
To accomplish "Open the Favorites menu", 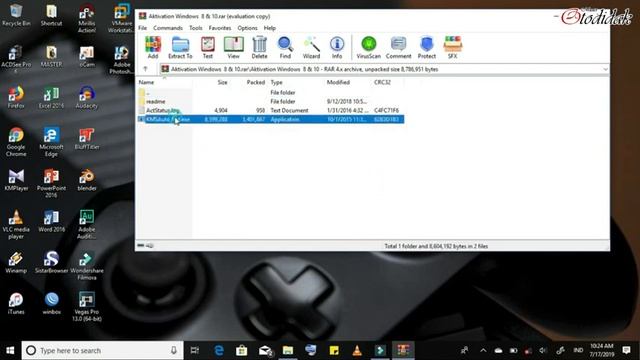I will click(x=220, y=28).
